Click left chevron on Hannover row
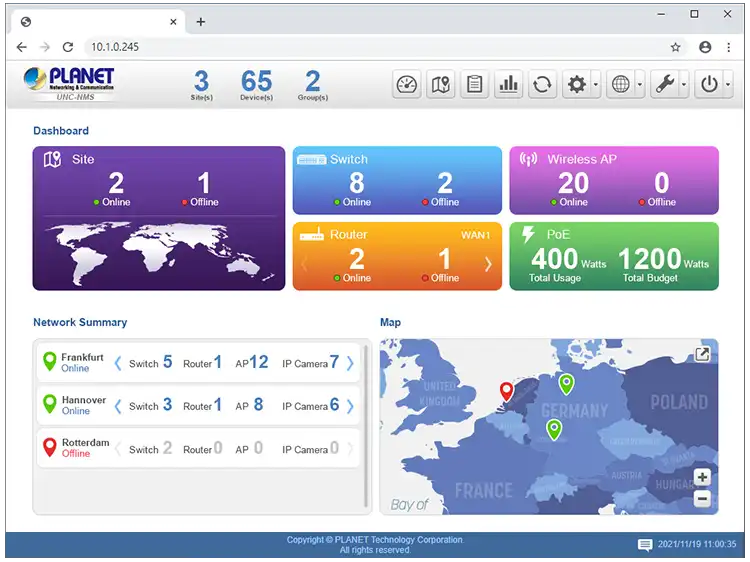Screen dimensions: 750x562 point(118,406)
